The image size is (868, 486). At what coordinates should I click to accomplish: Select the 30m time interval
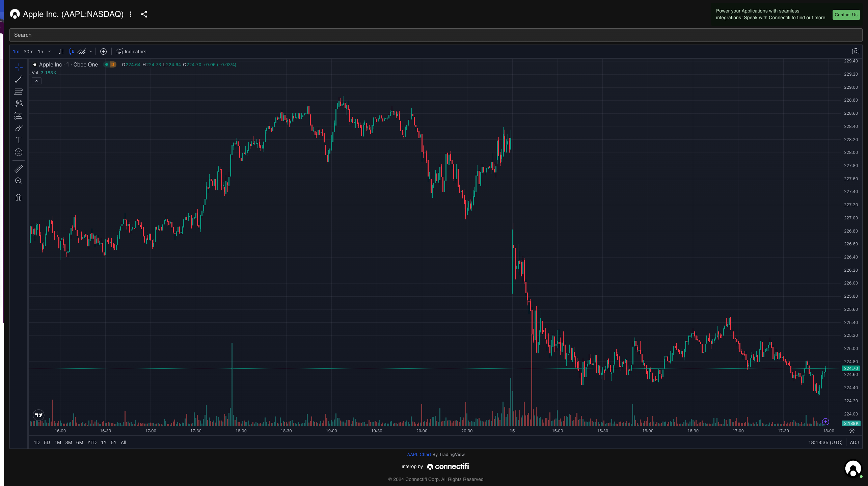click(x=28, y=52)
